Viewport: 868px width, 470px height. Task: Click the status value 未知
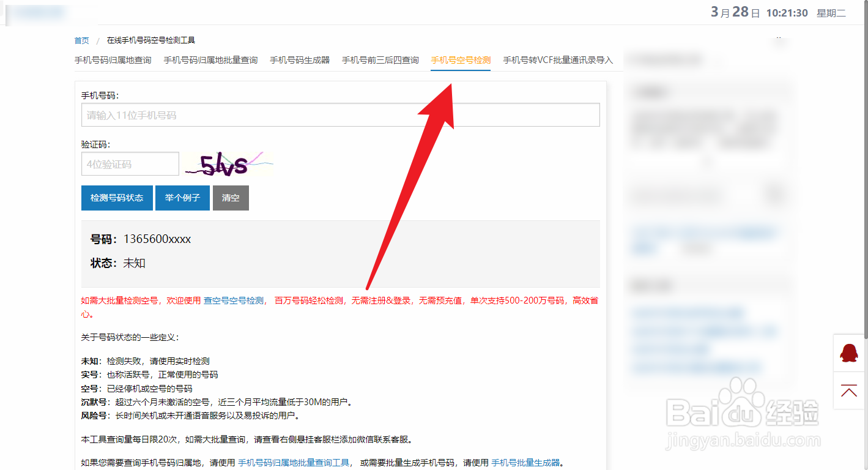(135, 263)
